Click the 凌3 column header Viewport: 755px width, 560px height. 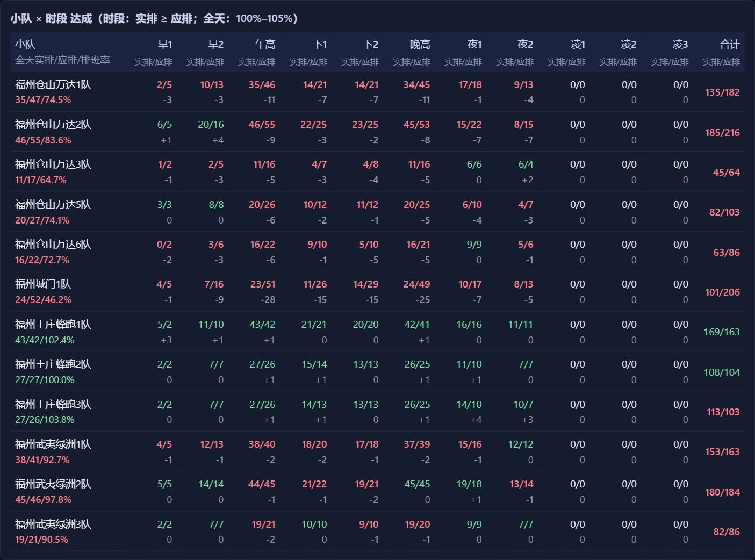(680, 45)
